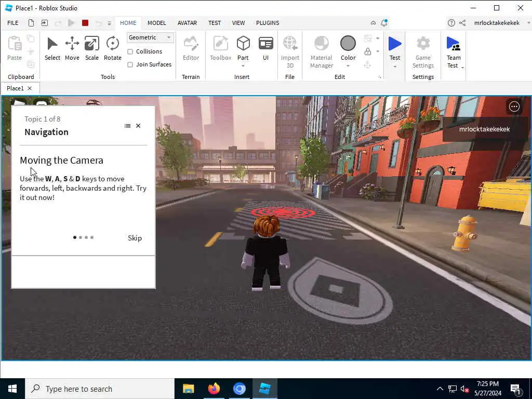This screenshot has height=399, width=532.
Task: Switch to the VIEW ribbon tab
Action: coord(238,23)
